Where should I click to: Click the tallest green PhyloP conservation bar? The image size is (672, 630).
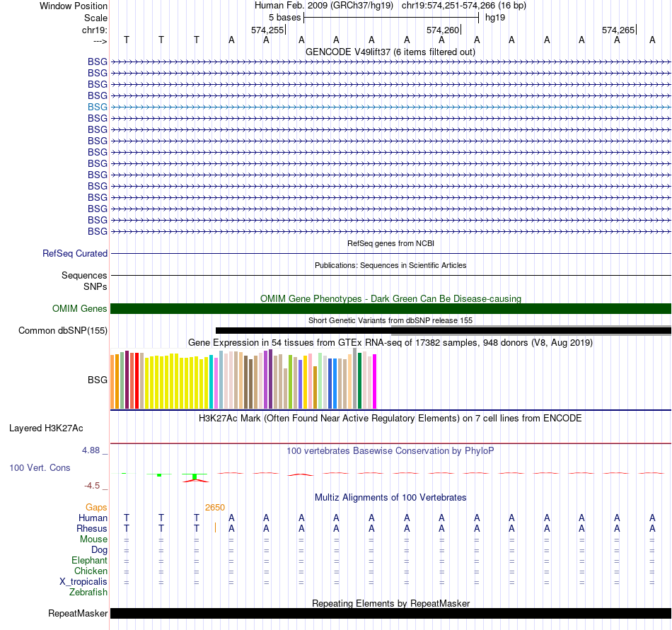coord(195,477)
